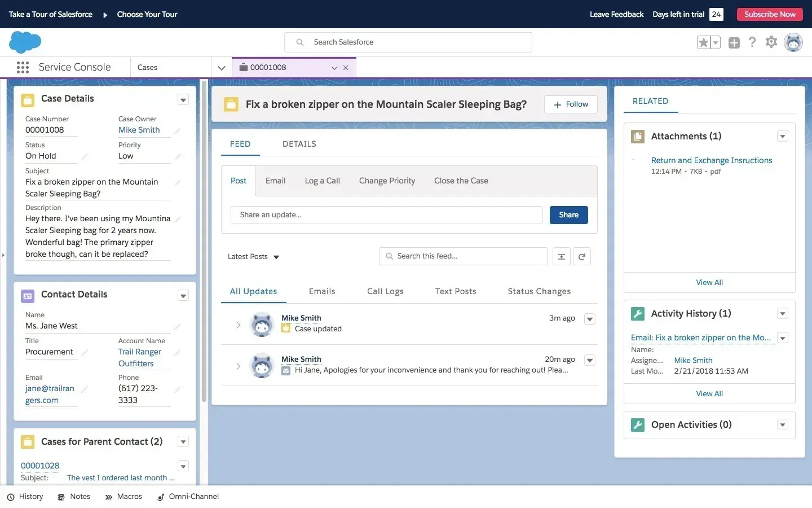This screenshot has width=812, height=508.
Task: Refresh the case feed with the refresh icon
Action: coord(582,256)
